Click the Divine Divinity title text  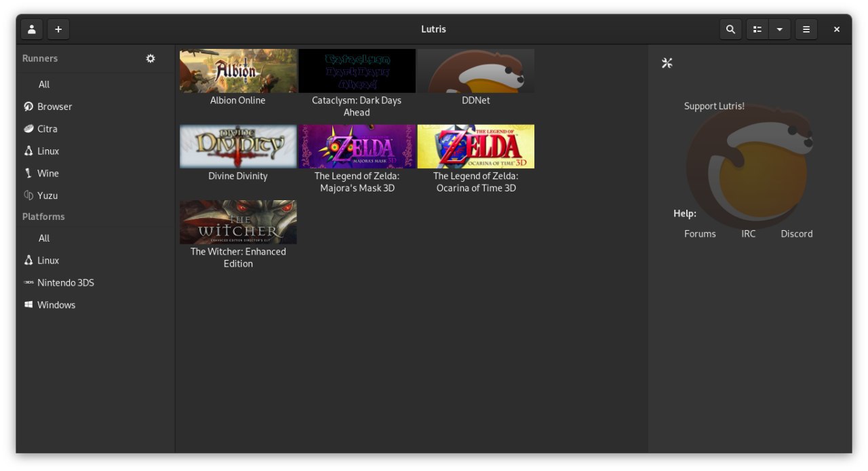[238, 176]
